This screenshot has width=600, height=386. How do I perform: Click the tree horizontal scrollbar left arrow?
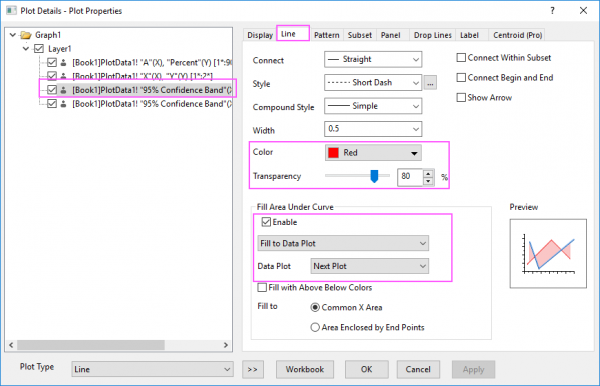pos(11,345)
